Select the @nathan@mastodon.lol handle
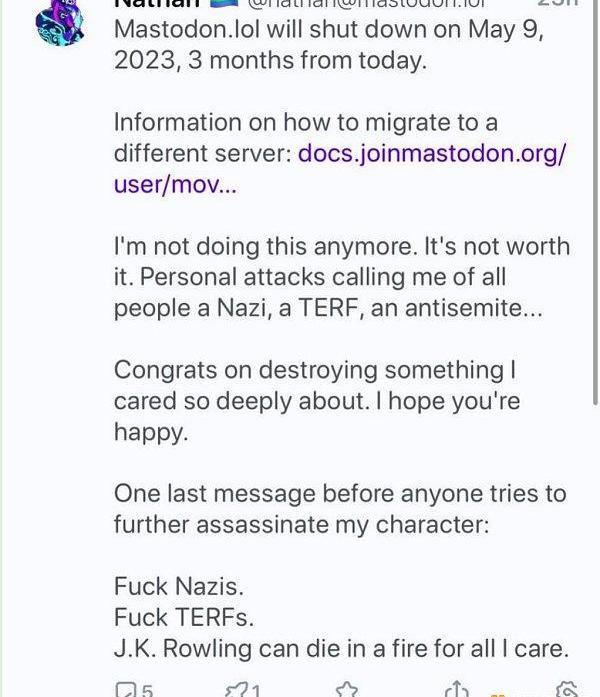Screen dimensions: 600x697 click(365, 4)
